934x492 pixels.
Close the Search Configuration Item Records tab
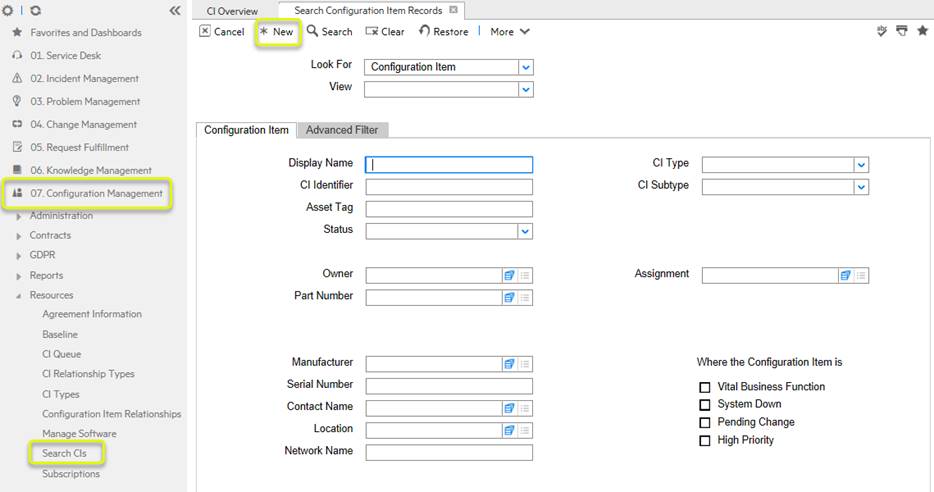click(x=453, y=10)
